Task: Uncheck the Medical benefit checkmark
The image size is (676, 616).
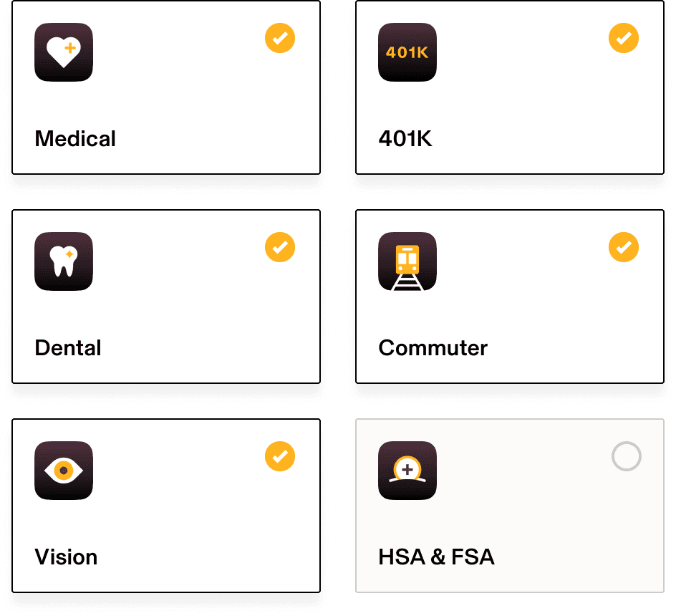Action: (280, 38)
